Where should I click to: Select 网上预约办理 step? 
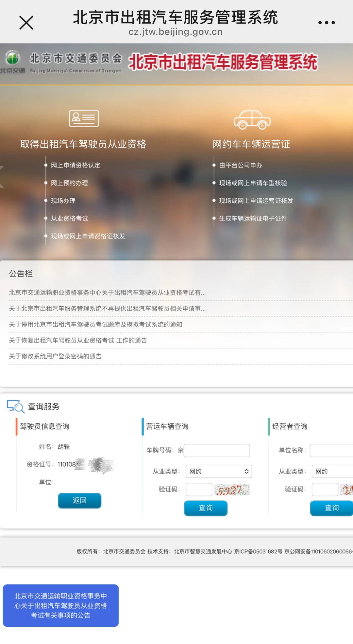(69, 183)
